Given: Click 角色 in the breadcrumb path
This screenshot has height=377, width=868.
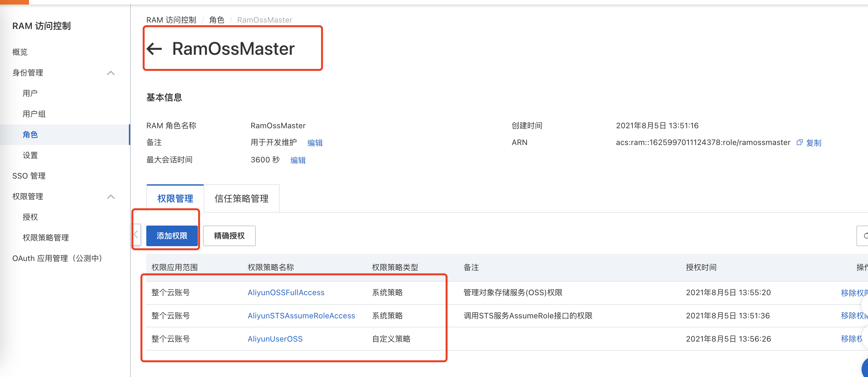Looking at the screenshot, I should click(x=217, y=20).
